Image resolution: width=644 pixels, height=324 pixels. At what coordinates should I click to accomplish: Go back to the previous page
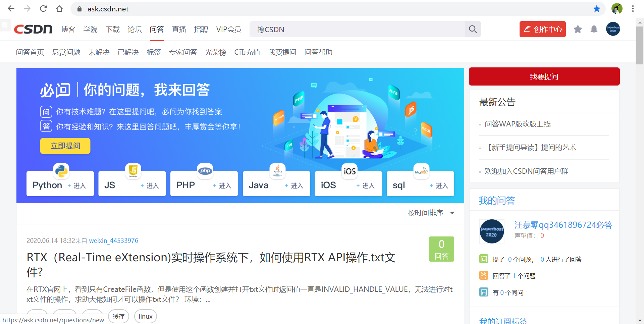pyautogui.click(x=11, y=9)
